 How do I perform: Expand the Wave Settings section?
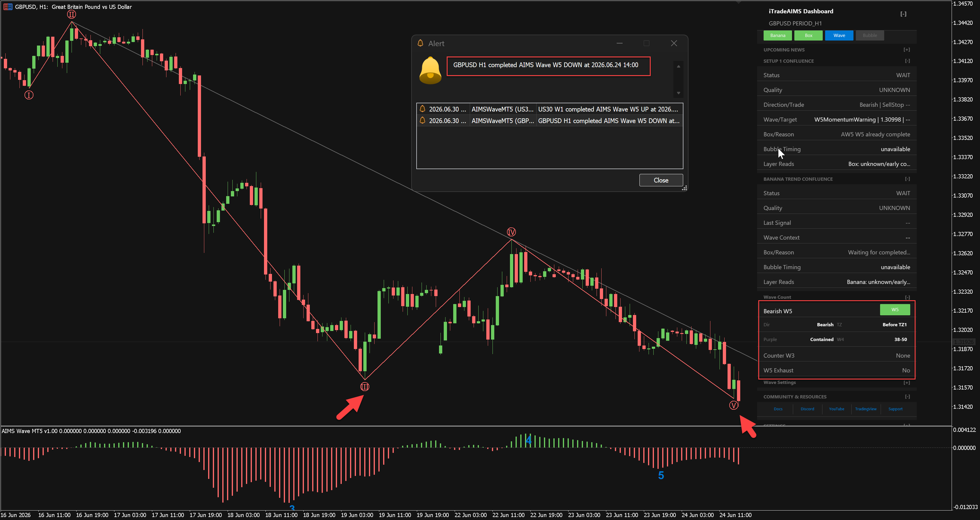tap(907, 382)
